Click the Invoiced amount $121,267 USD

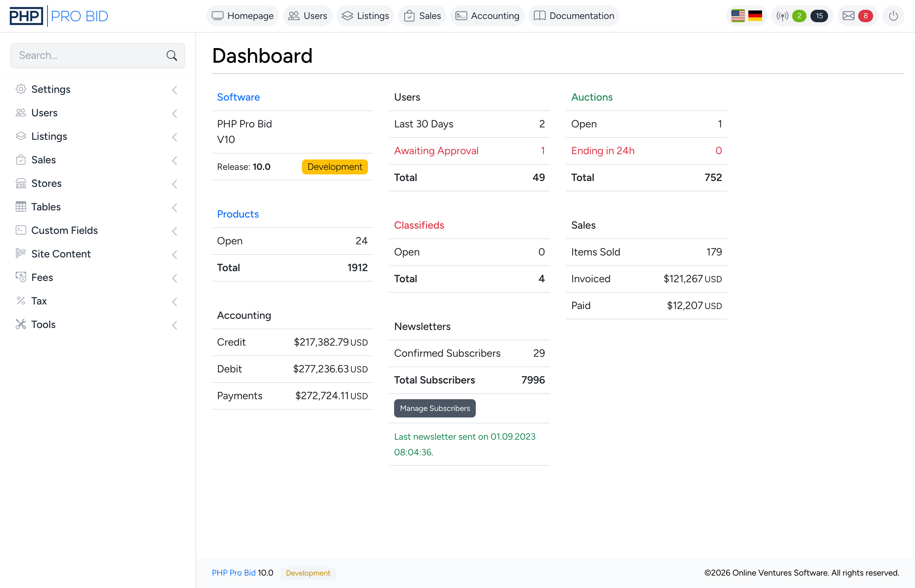pos(692,279)
